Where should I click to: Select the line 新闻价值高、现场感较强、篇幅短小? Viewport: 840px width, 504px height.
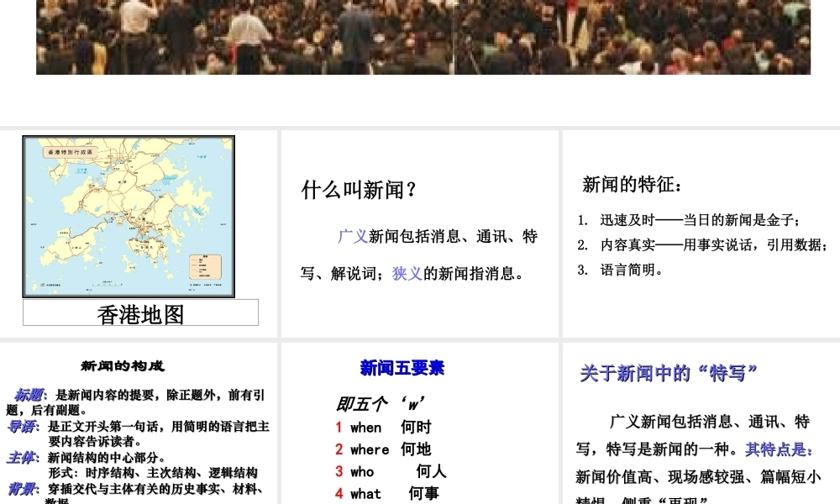point(699,476)
